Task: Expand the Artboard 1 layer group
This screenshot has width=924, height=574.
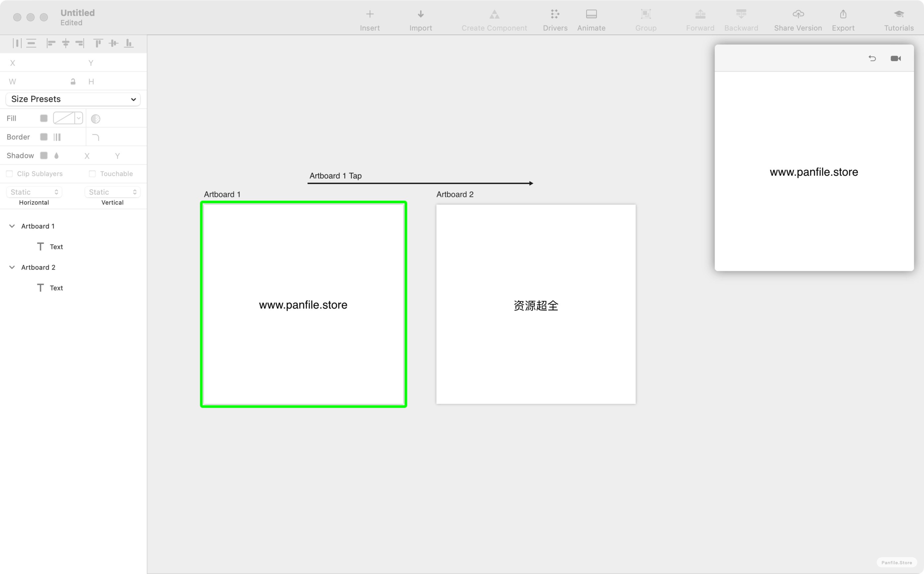Action: [11, 226]
